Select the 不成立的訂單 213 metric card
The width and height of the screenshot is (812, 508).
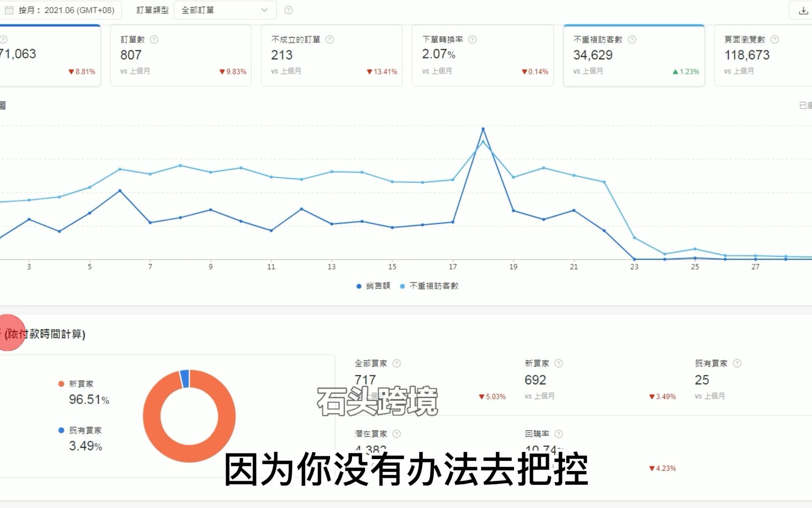pos(332,56)
